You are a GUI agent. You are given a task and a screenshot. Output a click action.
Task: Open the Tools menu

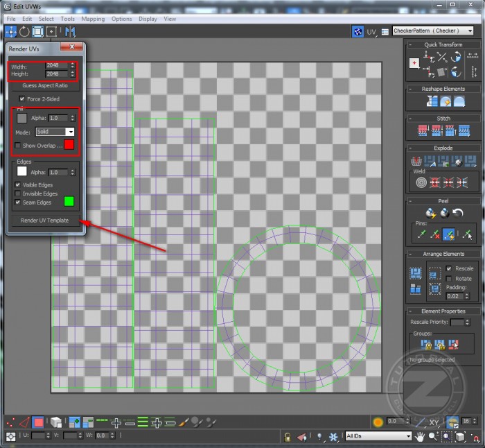coord(68,19)
